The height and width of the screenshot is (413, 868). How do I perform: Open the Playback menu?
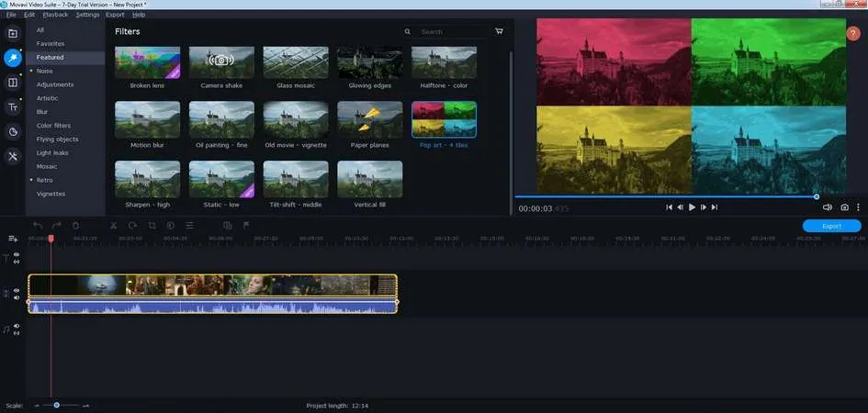pyautogui.click(x=55, y=15)
